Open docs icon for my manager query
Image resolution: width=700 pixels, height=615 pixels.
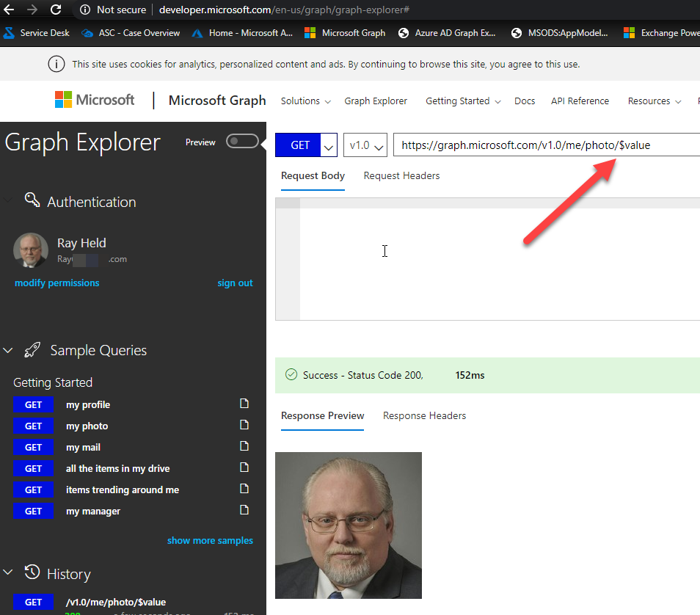244,509
